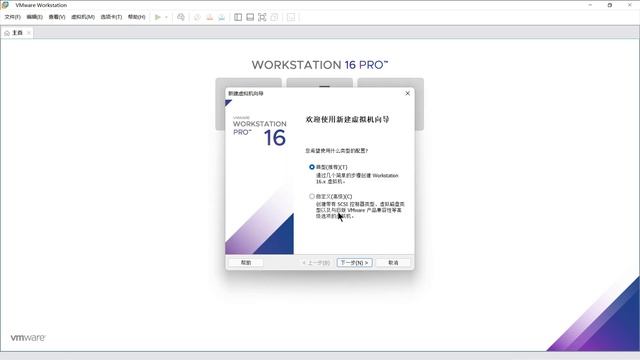Viewport: 640px width, 360px height.
Task: Click the VMware app icon in title bar
Action: (5, 5)
